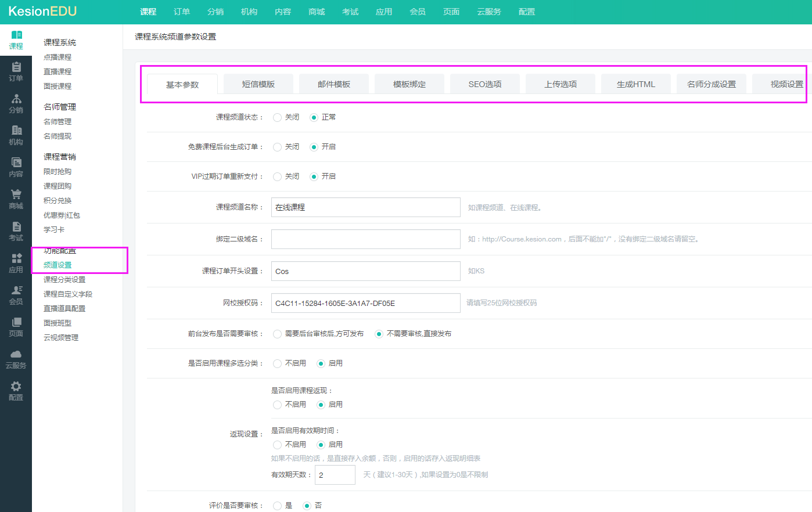Click the 有效期天数 number field
Image resolution: width=812 pixels, height=512 pixels.
335,475
